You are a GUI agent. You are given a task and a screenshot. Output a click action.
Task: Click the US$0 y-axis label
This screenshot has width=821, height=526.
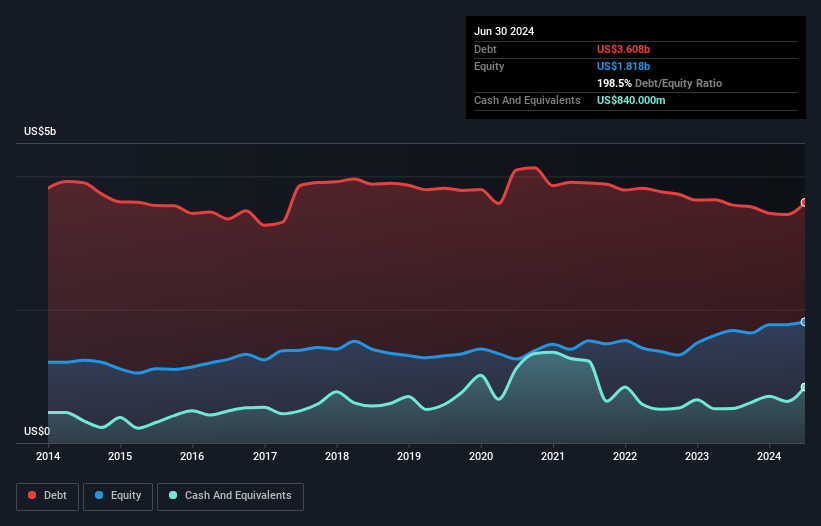37,431
